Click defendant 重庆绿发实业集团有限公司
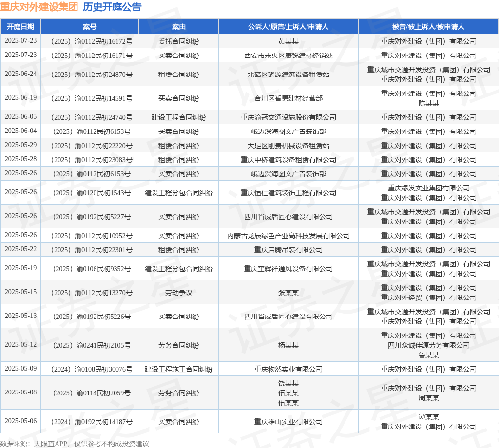The height and width of the screenshot is (448, 499). pos(429,188)
